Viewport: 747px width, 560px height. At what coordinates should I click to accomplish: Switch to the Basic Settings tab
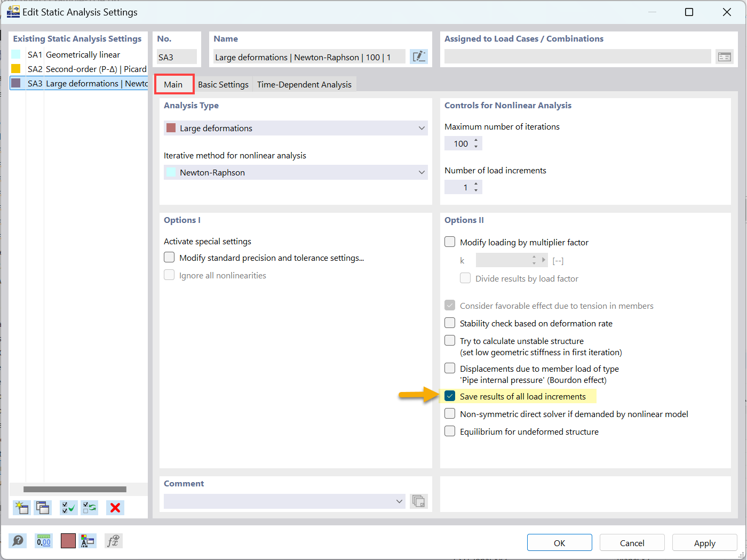[222, 84]
